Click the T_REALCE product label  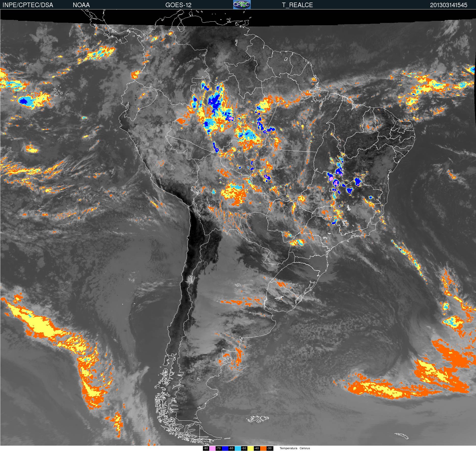(x=297, y=5)
